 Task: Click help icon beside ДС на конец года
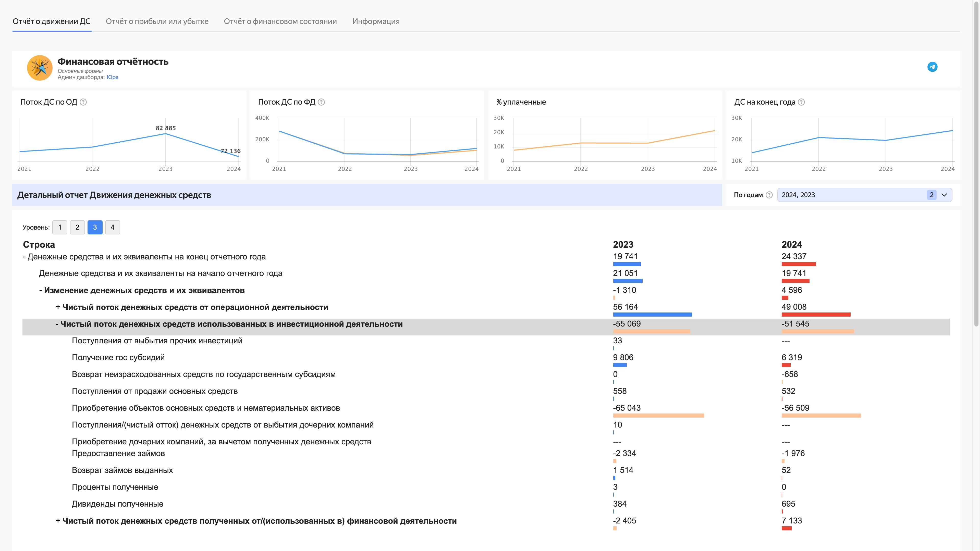coord(801,102)
